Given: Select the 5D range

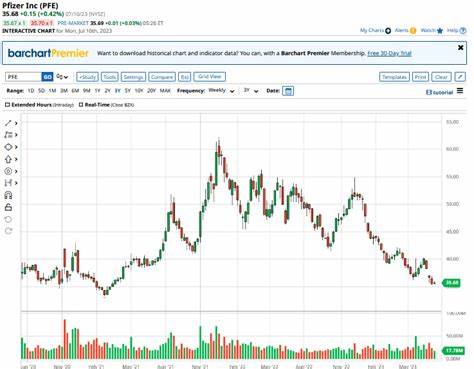Looking at the screenshot, I should pos(41,91).
